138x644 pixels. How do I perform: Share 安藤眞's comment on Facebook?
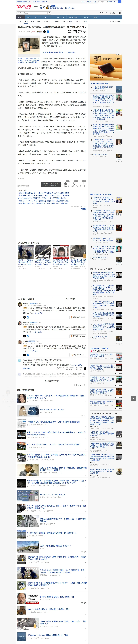pos(28,355)
